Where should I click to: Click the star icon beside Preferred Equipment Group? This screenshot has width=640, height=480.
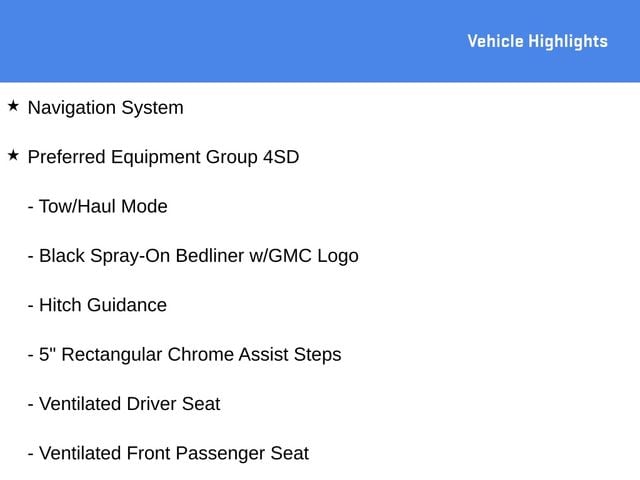pos(13,155)
